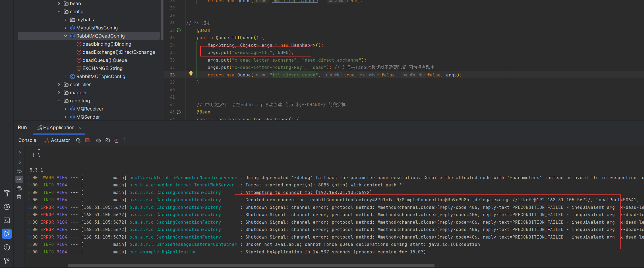
Task: Expand MQSender class node
Action: [x=66, y=117]
